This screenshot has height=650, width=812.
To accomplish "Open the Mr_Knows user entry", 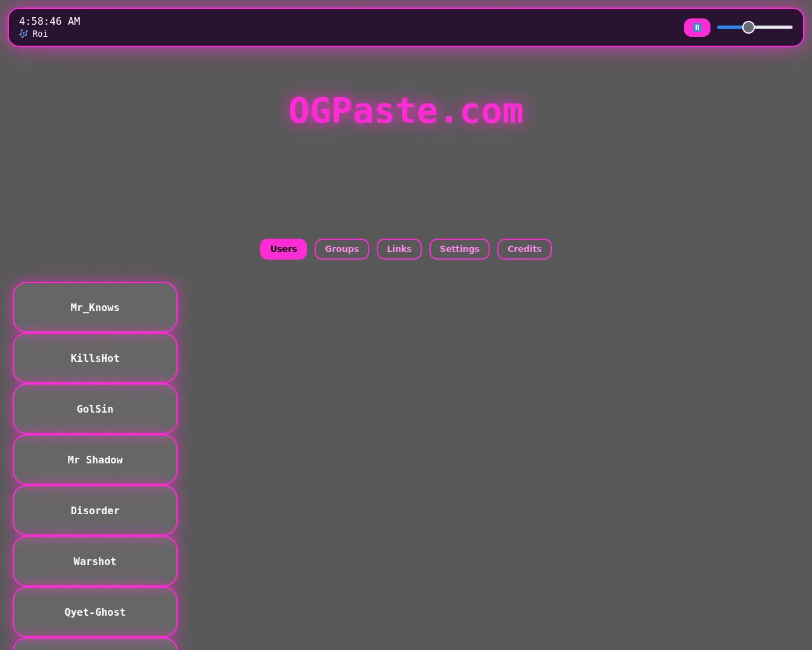I will [95, 307].
